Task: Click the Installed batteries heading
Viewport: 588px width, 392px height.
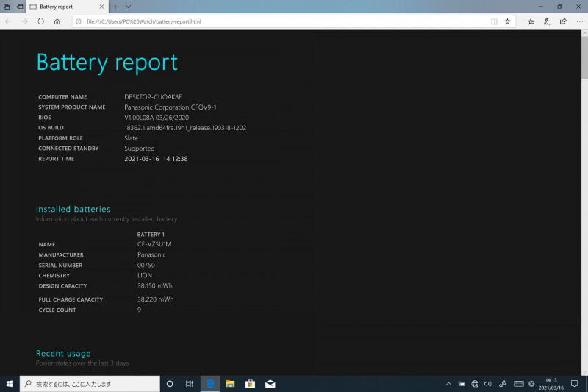Action: [x=73, y=209]
